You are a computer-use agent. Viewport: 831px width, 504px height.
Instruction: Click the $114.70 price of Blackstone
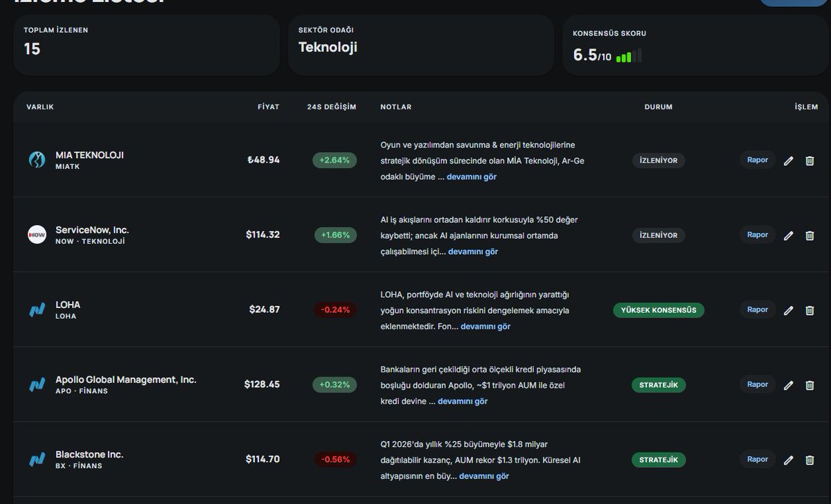coord(263,459)
